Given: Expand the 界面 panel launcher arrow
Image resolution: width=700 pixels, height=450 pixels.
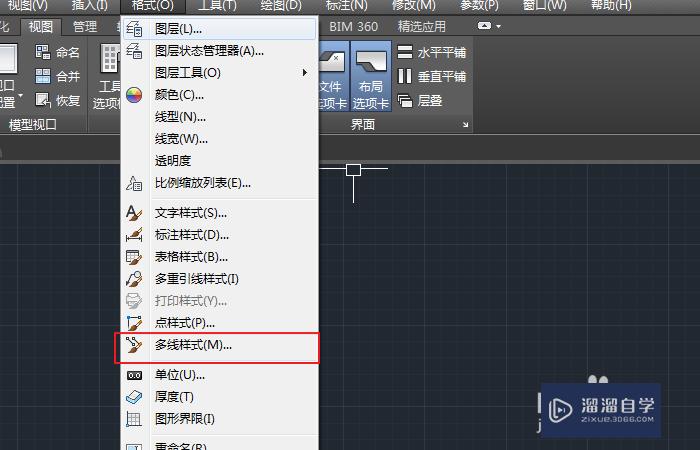Looking at the screenshot, I should tap(466, 125).
